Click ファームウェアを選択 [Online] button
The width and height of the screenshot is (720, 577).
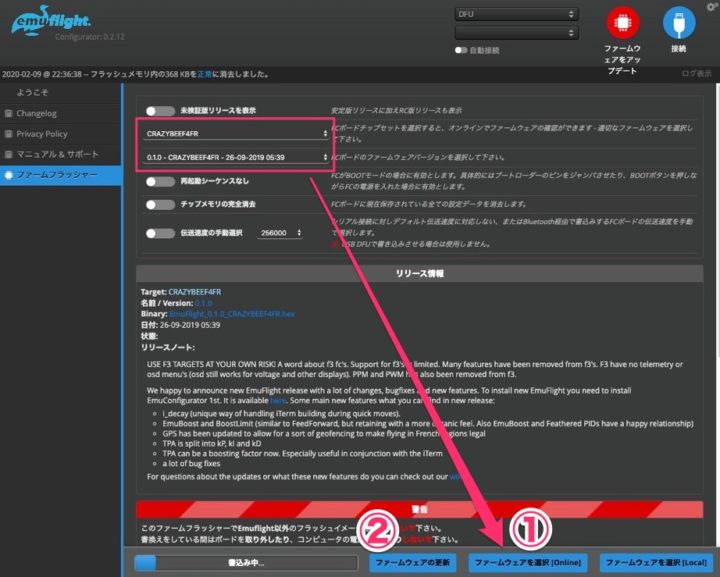click(x=527, y=563)
